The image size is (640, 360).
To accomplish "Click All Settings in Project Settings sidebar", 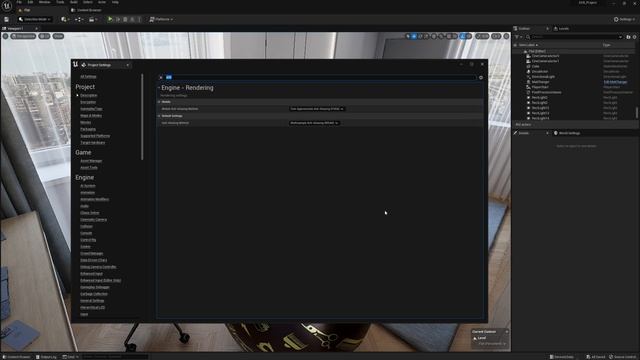I will click(88, 76).
